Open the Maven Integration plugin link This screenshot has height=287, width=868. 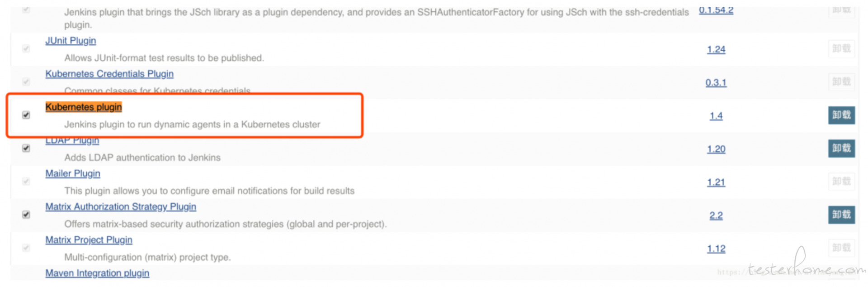coord(97,273)
